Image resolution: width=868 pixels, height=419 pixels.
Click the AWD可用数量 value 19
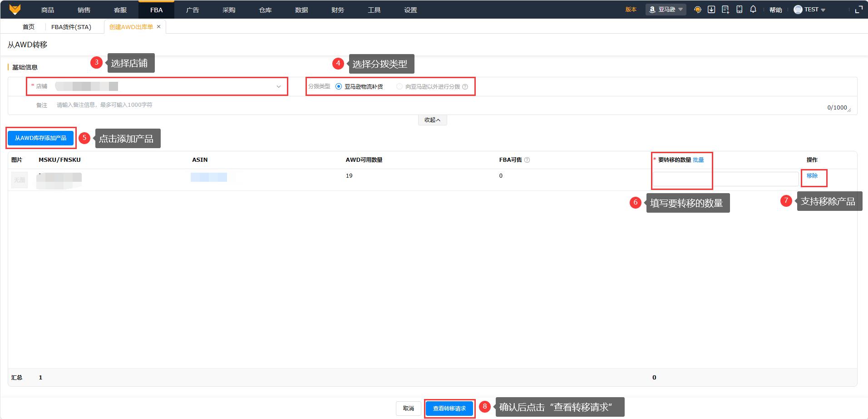pos(349,176)
